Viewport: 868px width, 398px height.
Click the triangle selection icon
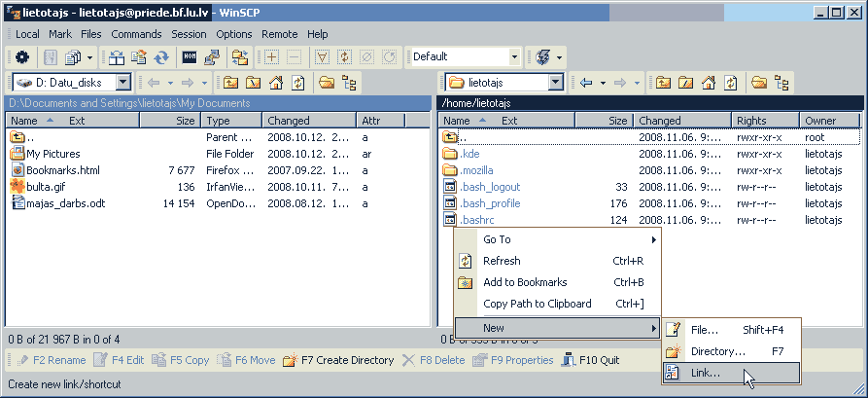pos(322,56)
